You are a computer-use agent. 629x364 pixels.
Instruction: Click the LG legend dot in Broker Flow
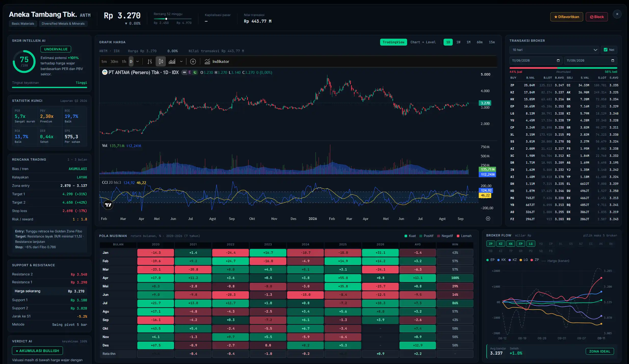(x=520, y=260)
